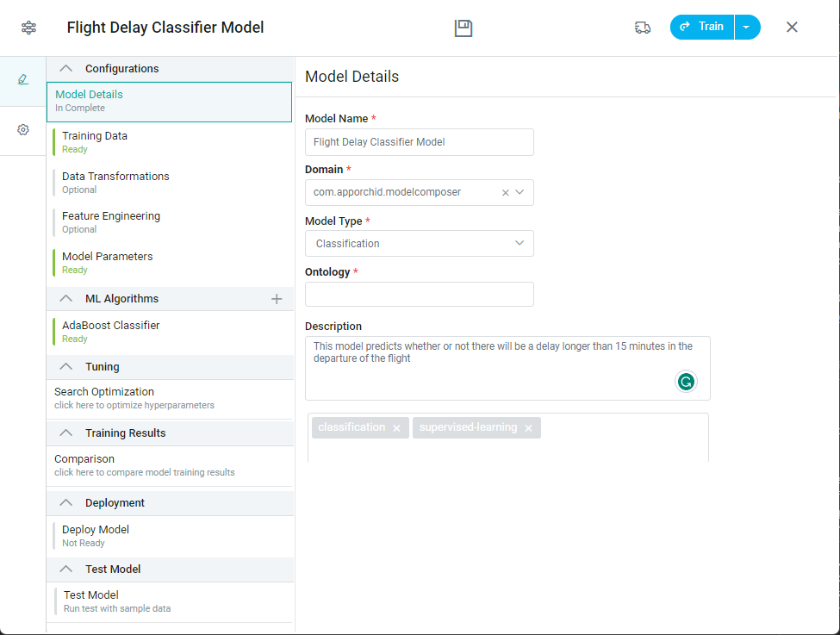Close the model composer dialog
Image resolution: width=840 pixels, height=635 pixels.
792,28
